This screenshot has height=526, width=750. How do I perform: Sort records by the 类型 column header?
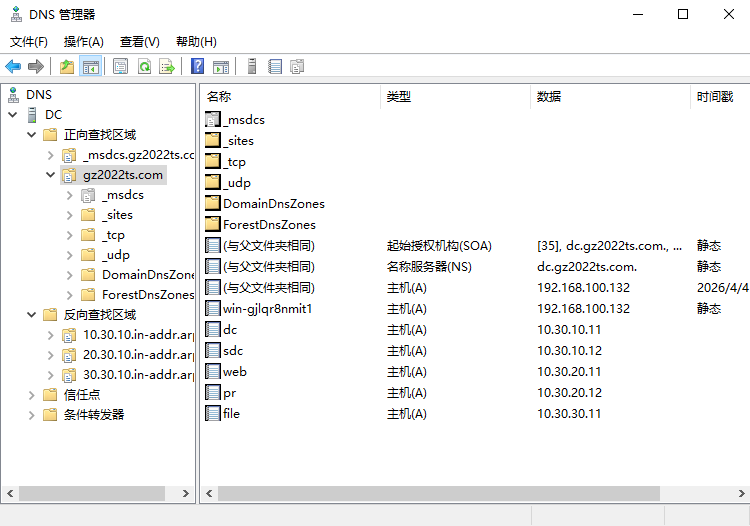400,97
